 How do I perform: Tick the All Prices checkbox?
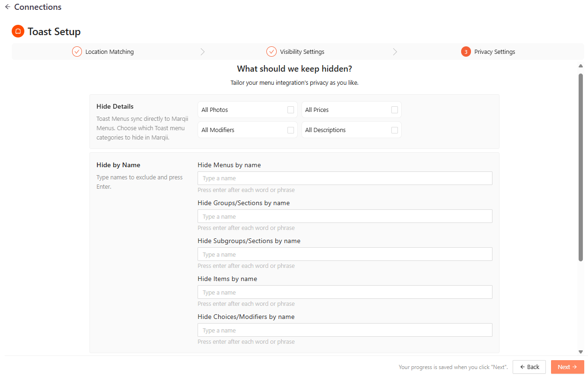(395, 110)
